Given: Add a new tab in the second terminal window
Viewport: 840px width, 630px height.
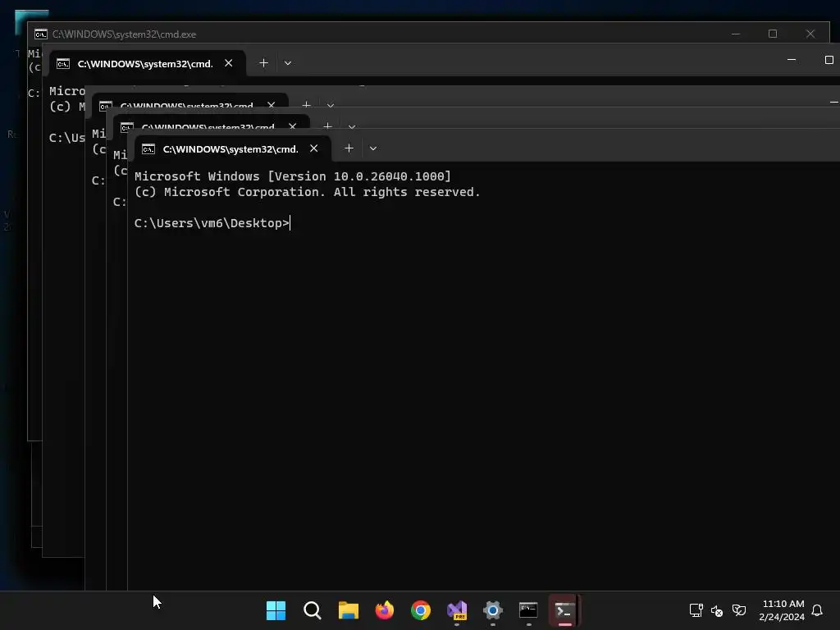Looking at the screenshot, I should click(263, 63).
